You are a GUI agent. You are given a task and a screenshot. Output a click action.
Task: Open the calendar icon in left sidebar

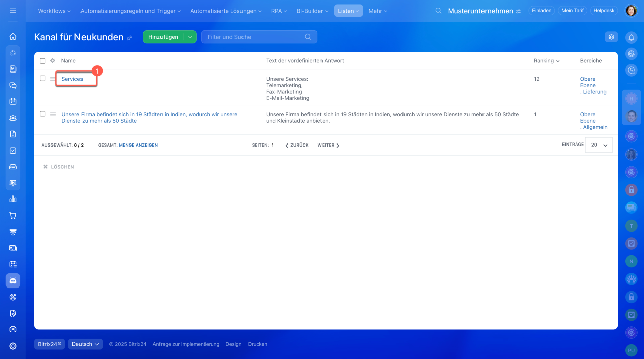click(x=13, y=101)
